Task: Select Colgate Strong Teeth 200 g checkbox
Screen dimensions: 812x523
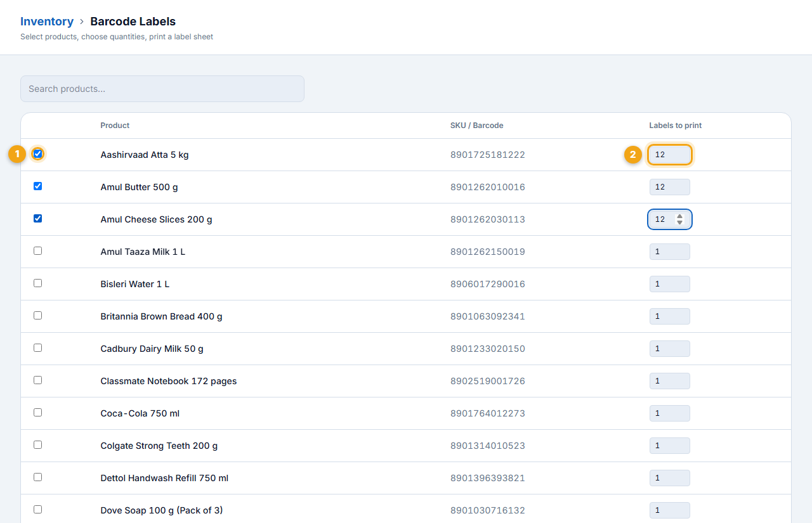Action: tap(37, 445)
